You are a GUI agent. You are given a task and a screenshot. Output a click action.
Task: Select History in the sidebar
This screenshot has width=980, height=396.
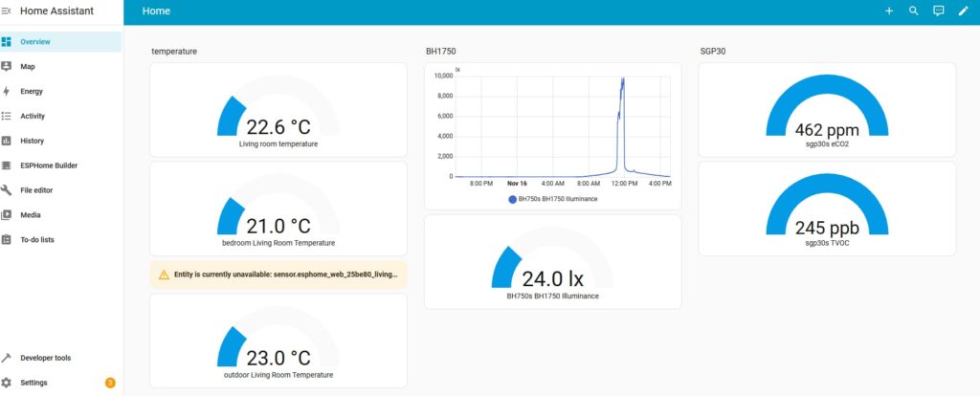pyautogui.click(x=32, y=141)
